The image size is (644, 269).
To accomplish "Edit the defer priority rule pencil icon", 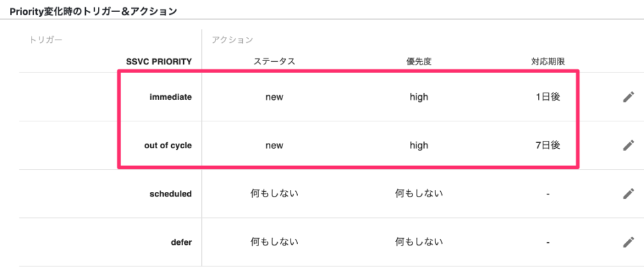I will click(x=629, y=242).
